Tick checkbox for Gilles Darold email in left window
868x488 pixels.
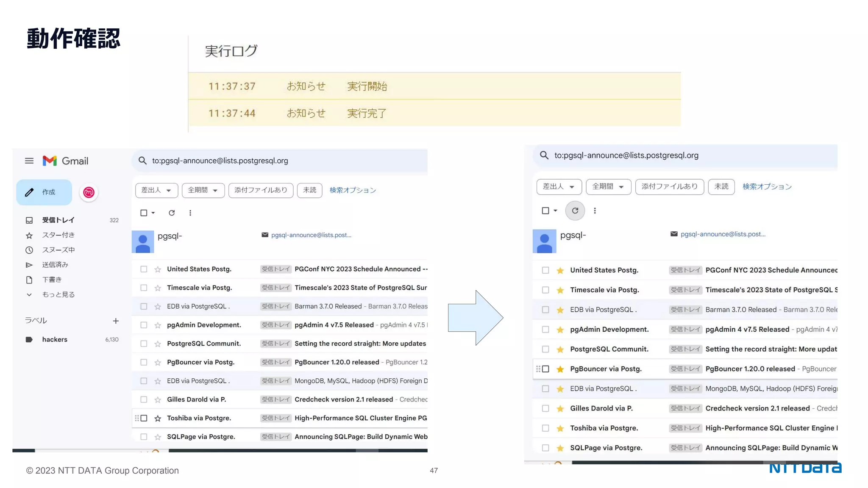[144, 399]
